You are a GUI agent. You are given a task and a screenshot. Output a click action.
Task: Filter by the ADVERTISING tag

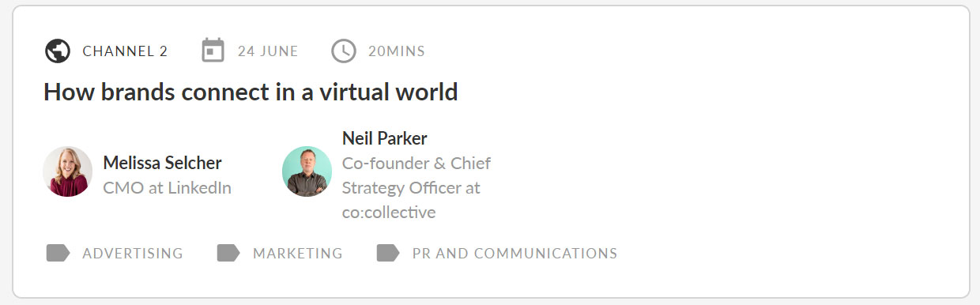click(133, 254)
